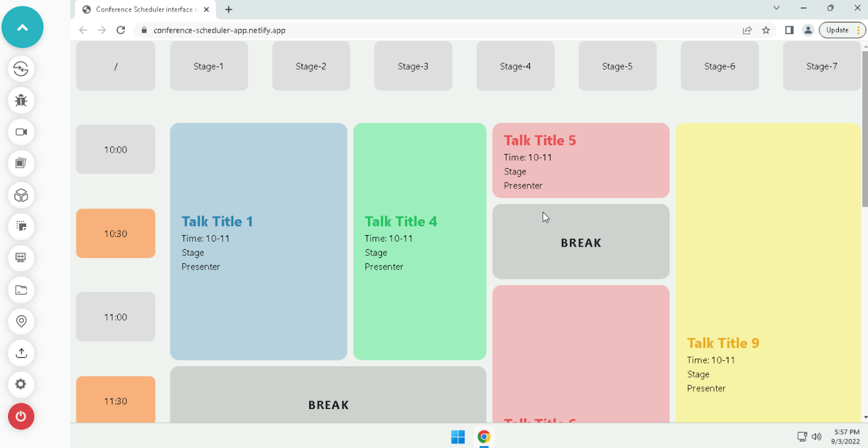The height and width of the screenshot is (448, 868).
Task: Bookmark this page with the star icon
Action: (766, 30)
